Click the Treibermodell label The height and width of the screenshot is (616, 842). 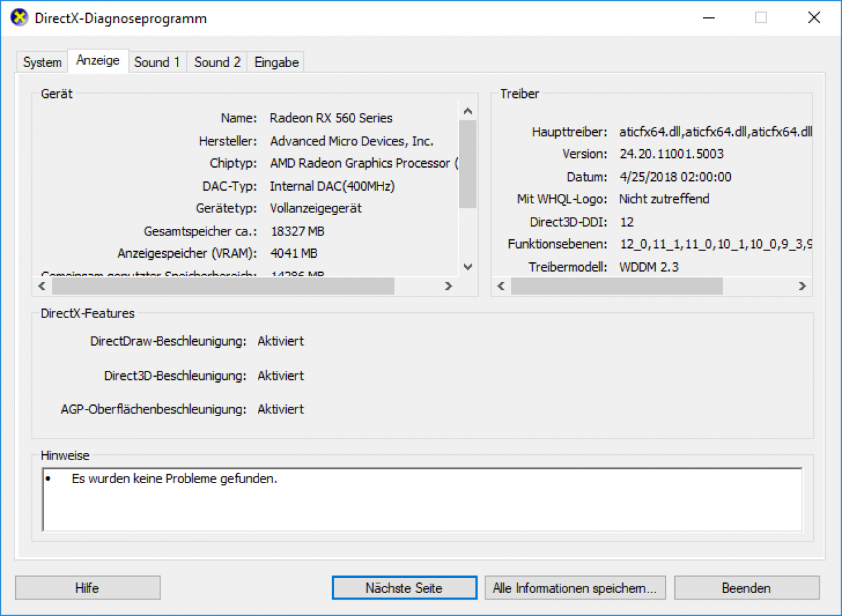click(568, 267)
